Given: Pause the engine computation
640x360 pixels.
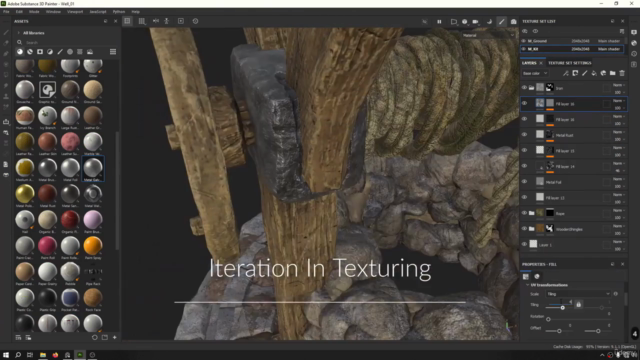Looking at the screenshot, I should click(439, 22).
